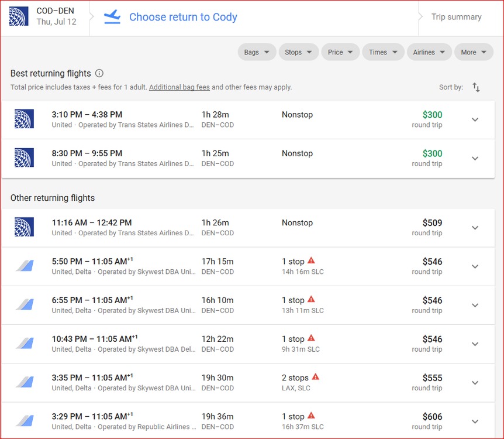
Task: Open the More filters dropdown
Action: click(474, 52)
